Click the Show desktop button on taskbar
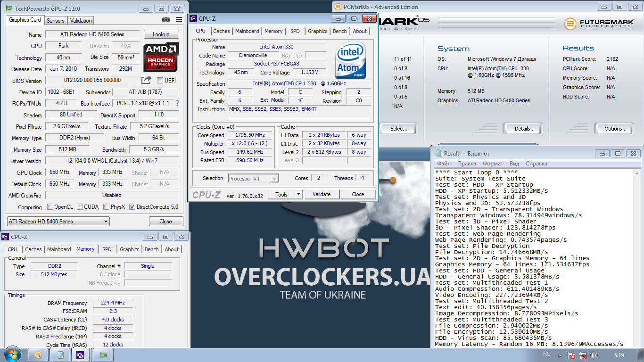Viewport: 644px width, 362px height. pos(641,355)
